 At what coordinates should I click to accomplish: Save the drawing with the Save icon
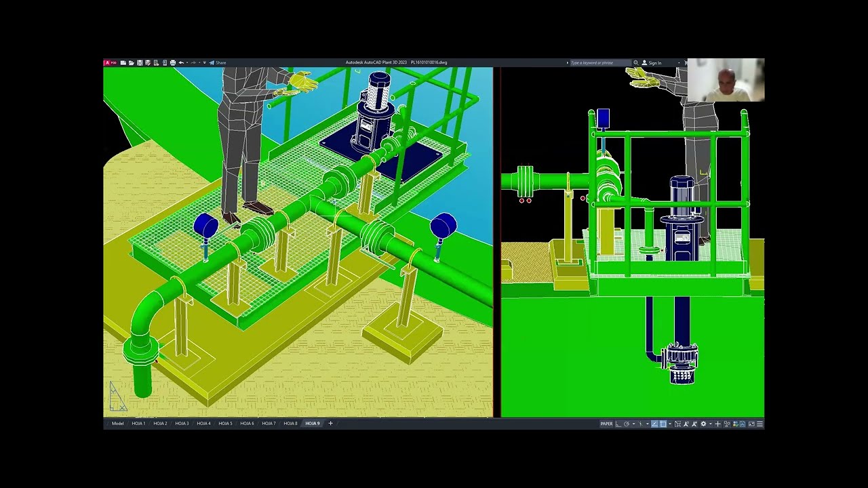click(140, 62)
